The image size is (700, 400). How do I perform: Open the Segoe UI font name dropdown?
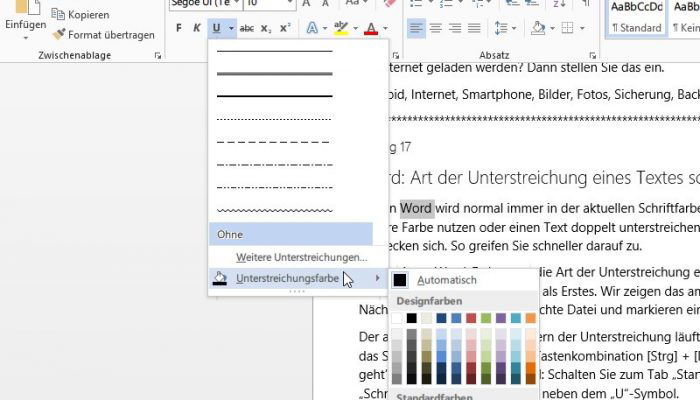(x=237, y=3)
